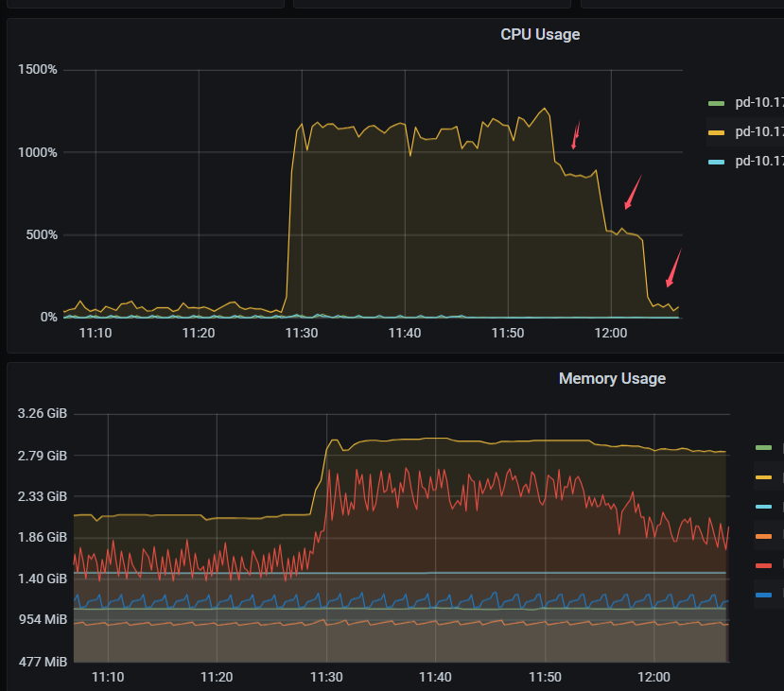Screen dimensions: 784x691
Task: Click the 1000% label on CPU Usage axis
Action: [x=38, y=152]
